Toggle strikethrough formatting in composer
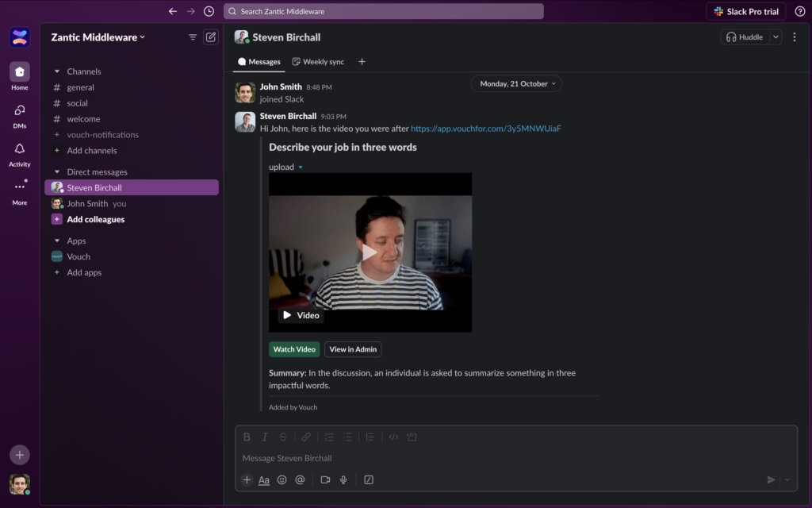 point(283,437)
